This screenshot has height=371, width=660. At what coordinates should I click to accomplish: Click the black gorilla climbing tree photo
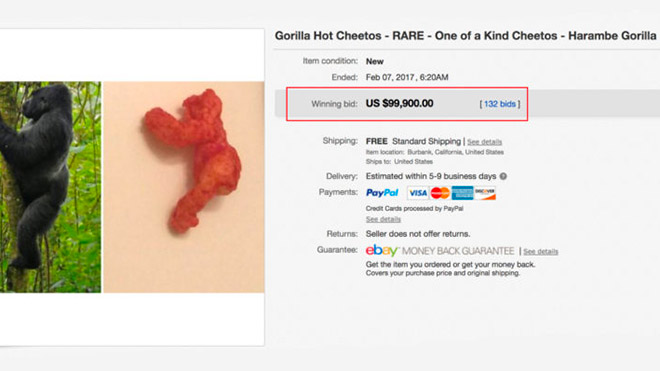point(51,187)
